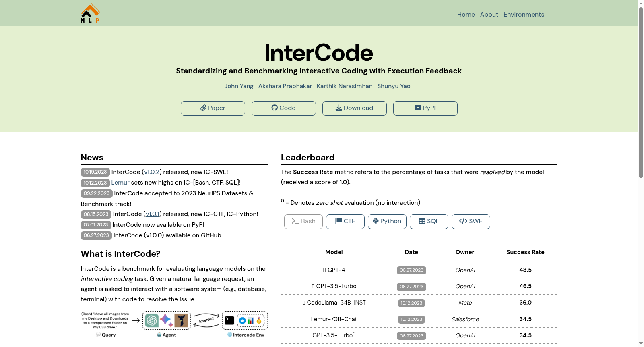
Task: Click the code brackets icon on SWE
Action: tap(463, 221)
